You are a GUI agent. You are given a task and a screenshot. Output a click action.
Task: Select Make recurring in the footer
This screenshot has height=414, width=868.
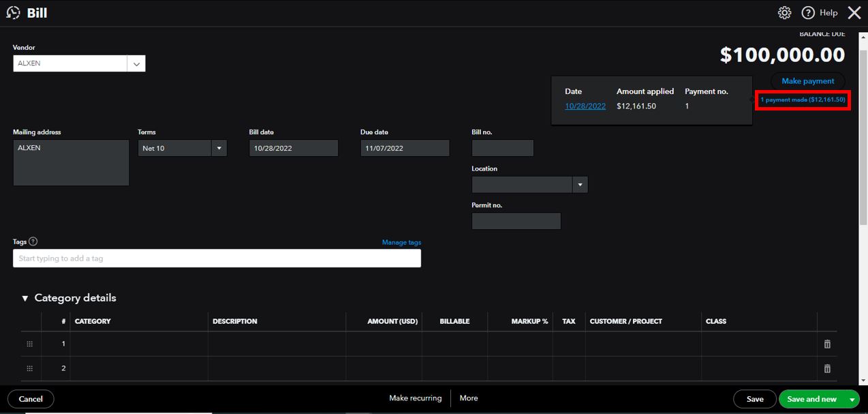click(415, 398)
